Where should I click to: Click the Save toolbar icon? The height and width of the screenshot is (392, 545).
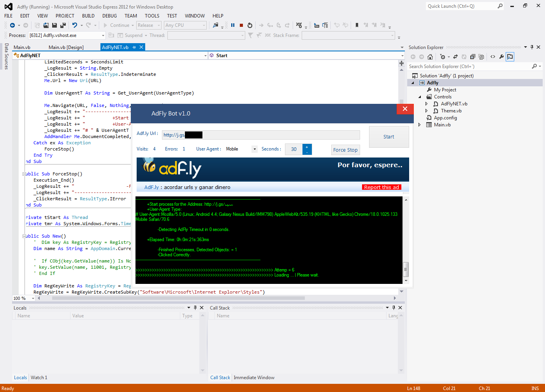coord(54,25)
